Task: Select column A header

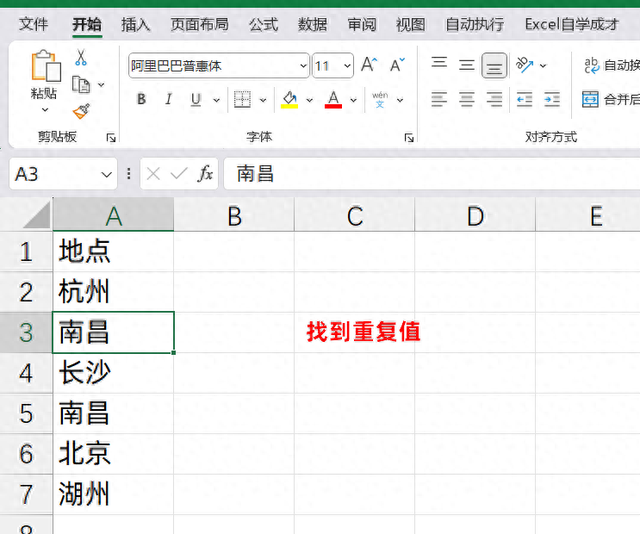Action: tap(113, 215)
